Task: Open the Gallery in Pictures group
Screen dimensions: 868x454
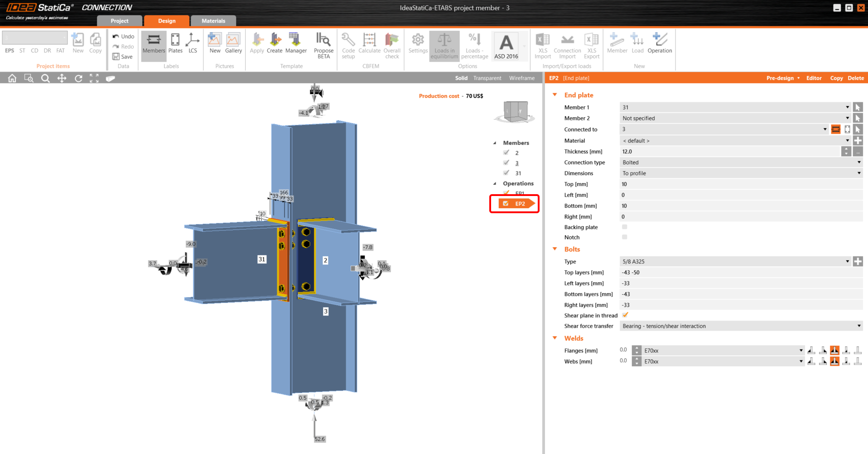Action: 233,43
